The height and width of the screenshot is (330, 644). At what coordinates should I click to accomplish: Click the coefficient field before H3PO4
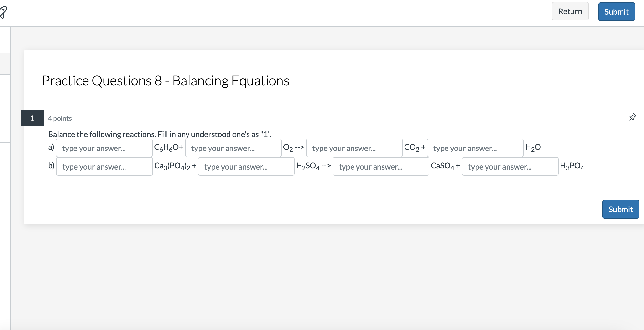click(x=510, y=166)
